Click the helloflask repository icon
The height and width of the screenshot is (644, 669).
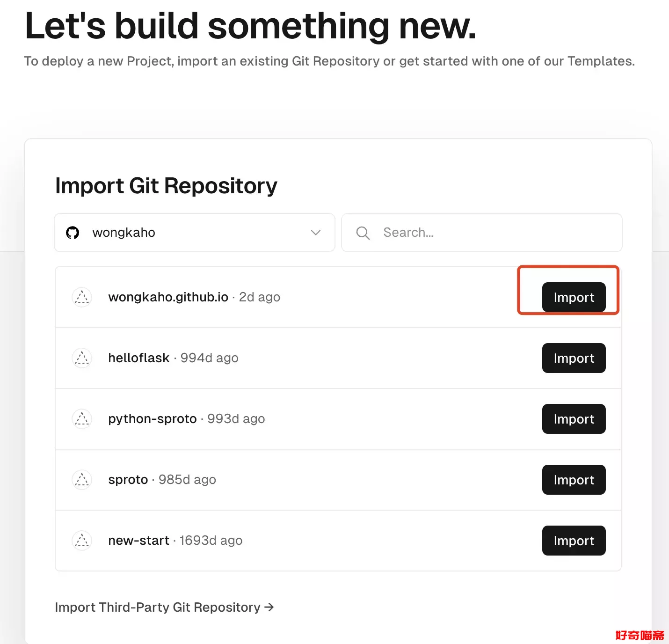click(x=82, y=358)
